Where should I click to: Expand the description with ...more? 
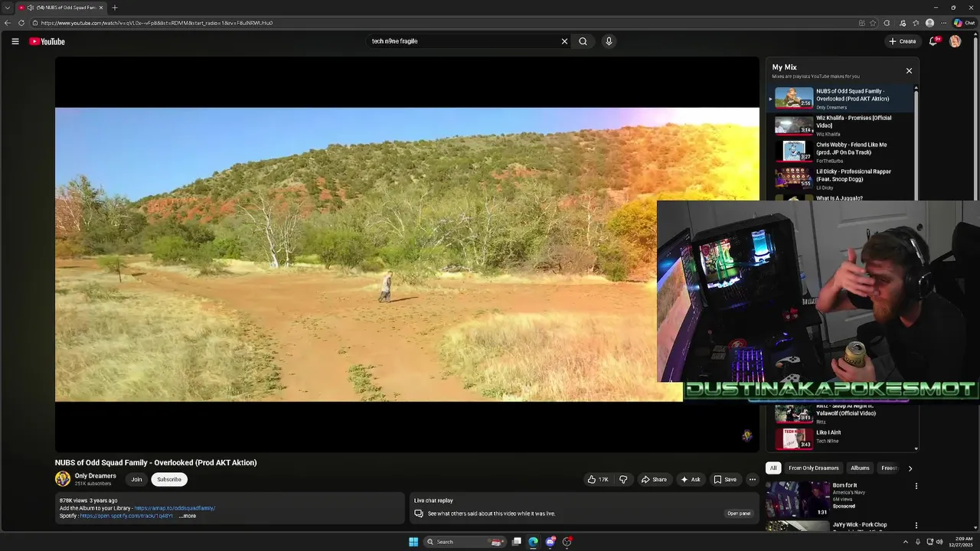click(188, 516)
